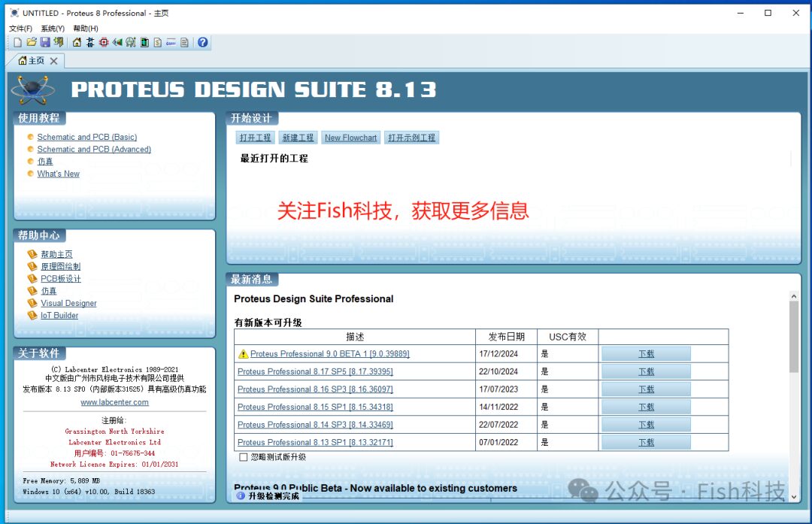Open the Proteus Professional 8.15 SP1 link
The width and height of the screenshot is (812, 524).
point(315,407)
